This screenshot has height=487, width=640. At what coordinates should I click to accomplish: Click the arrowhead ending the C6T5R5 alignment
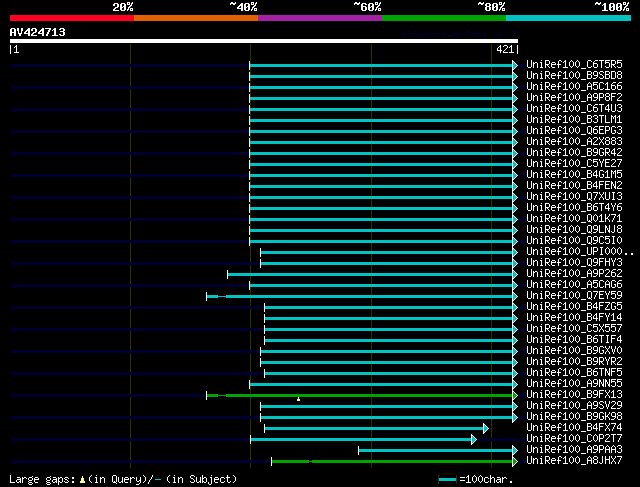point(515,65)
